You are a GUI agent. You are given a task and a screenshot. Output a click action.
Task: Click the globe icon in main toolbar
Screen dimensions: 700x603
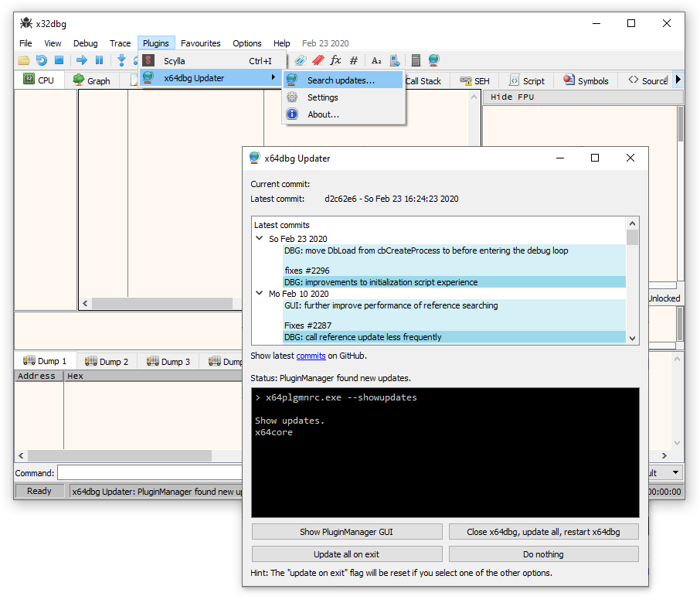[433, 60]
